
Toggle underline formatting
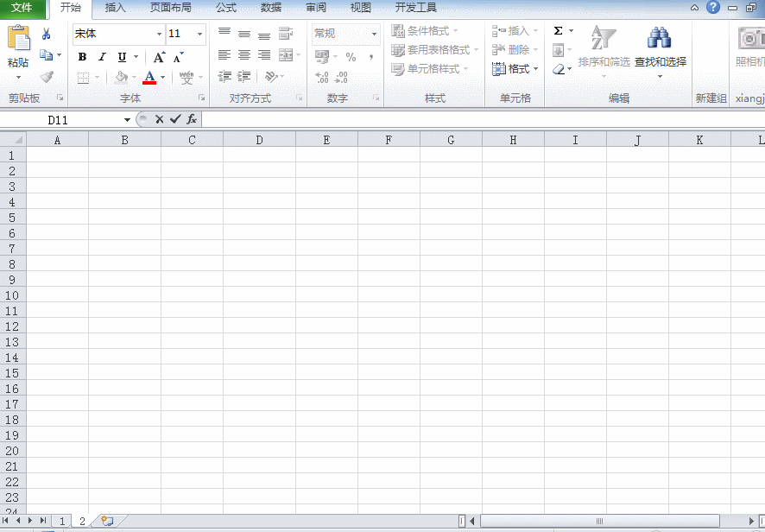[x=122, y=57]
